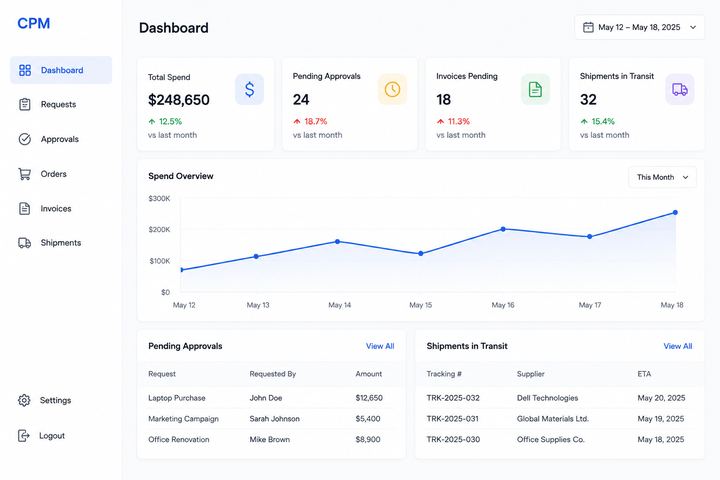
Task: Select the May 13 data point on chart
Action: pyautogui.click(x=256, y=256)
